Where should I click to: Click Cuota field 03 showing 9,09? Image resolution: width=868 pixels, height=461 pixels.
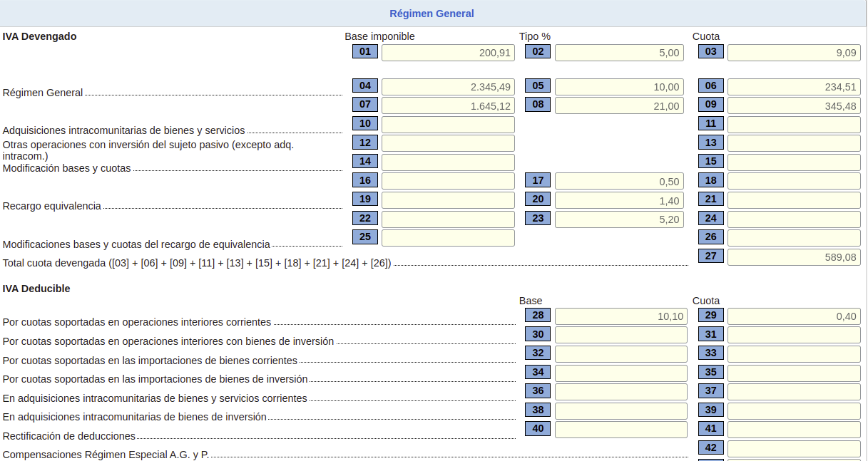coord(793,52)
